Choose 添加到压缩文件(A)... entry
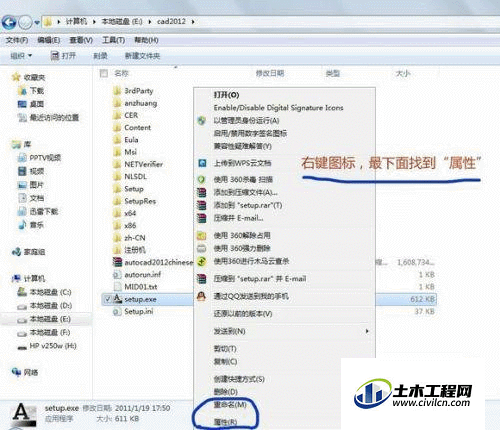Screen dimensions: 500x430 [x=245, y=193]
